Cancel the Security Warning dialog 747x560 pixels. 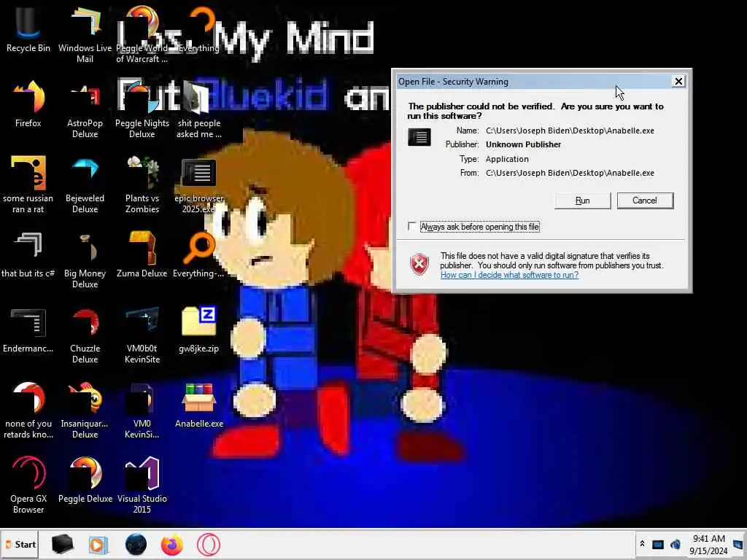[x=645, y=201]
